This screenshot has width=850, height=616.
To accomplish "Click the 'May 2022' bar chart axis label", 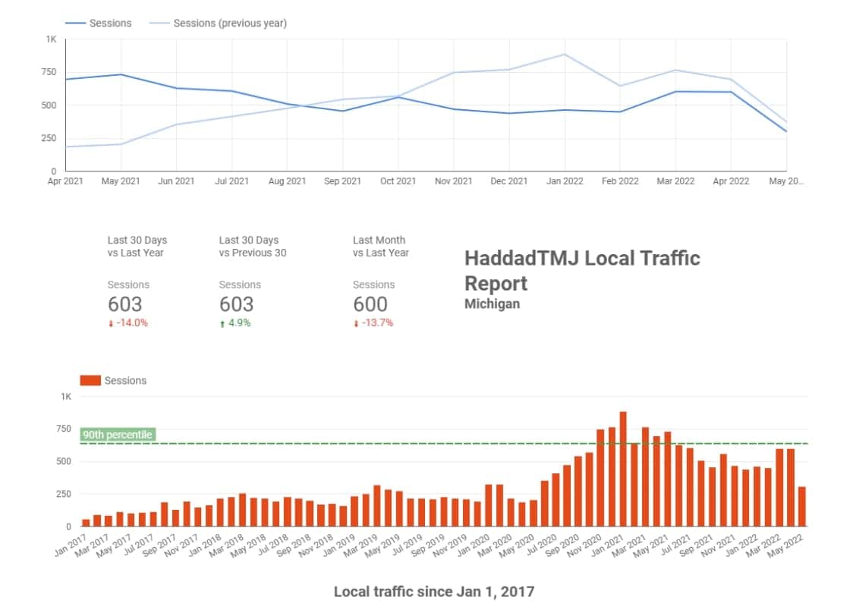I will pos(786,545).
